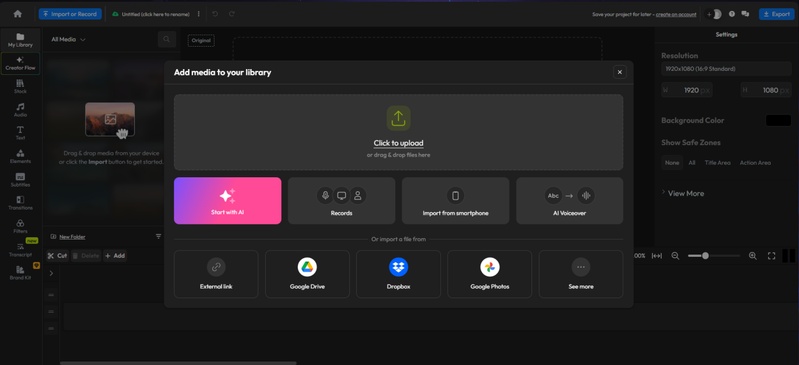The height and width of the screenshot is (365, 799).
Task: Open the chat support icon
Action: (745, 14)
